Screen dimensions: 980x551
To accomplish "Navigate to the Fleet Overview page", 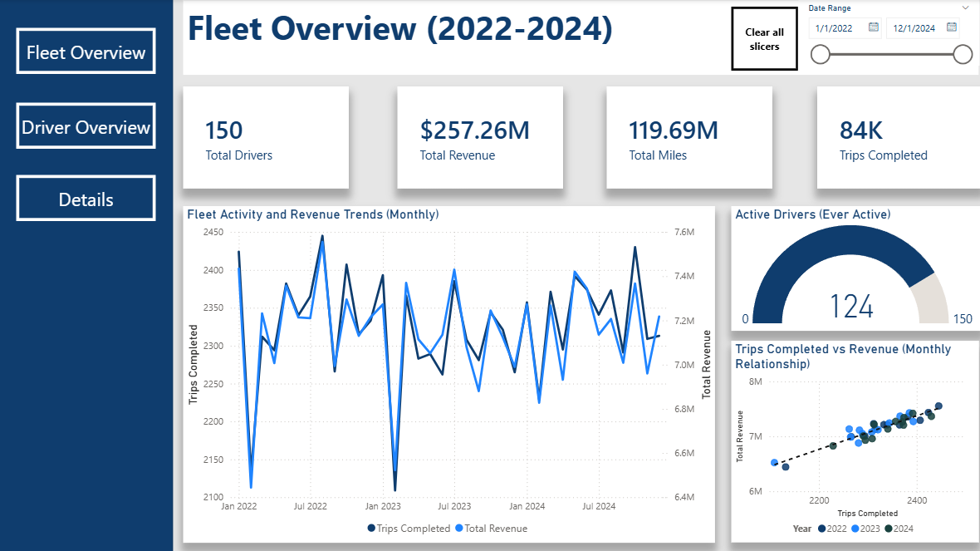I will pos(86,52).
